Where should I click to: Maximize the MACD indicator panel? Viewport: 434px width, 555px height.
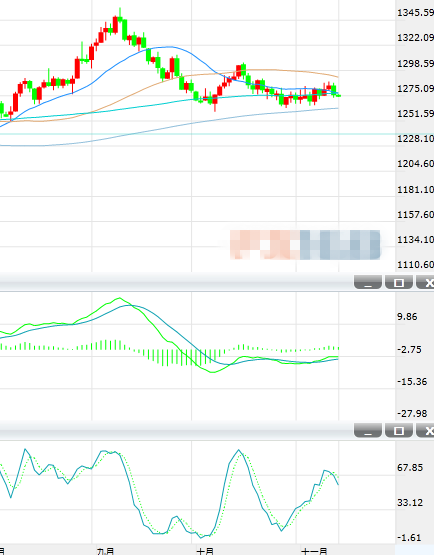(x=399, y=282)
